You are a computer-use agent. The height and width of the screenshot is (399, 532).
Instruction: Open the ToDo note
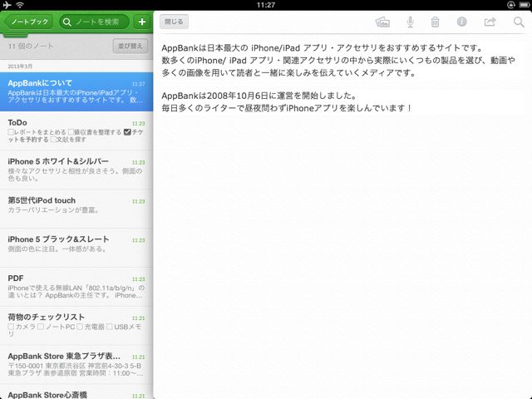76,131
